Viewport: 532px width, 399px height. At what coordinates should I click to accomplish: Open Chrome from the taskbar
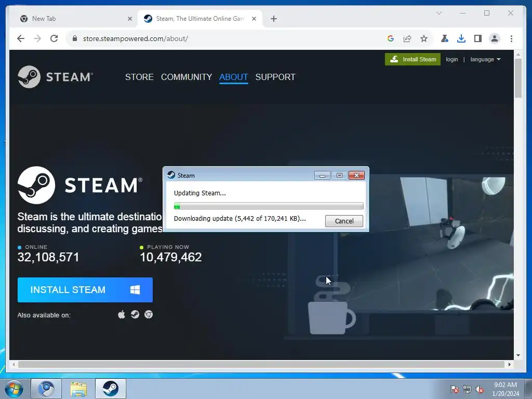pos(46,389)
